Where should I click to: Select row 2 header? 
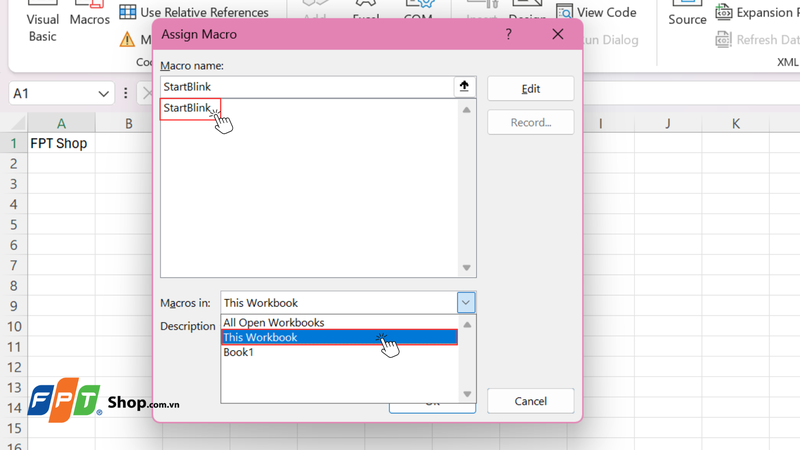[14, 164]
